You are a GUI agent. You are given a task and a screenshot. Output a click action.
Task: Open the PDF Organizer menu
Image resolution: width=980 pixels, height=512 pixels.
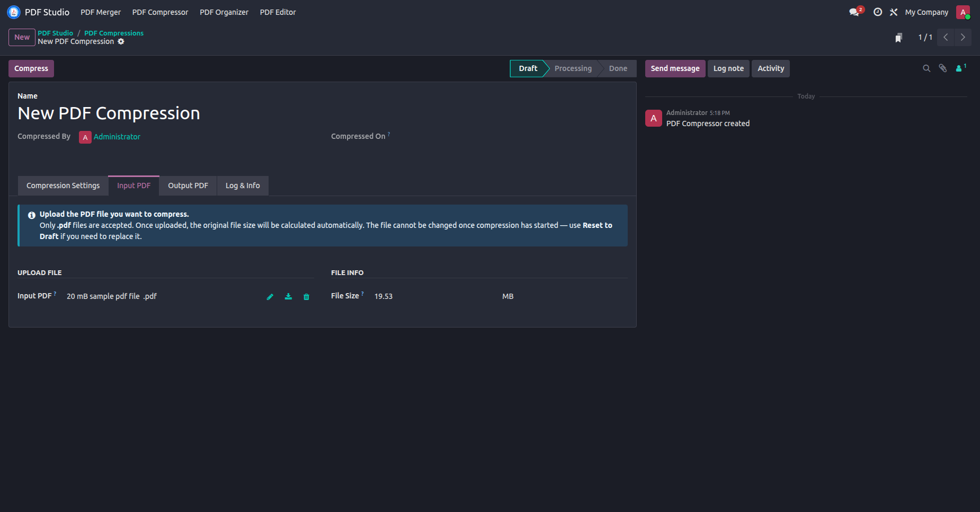[224, 12]
